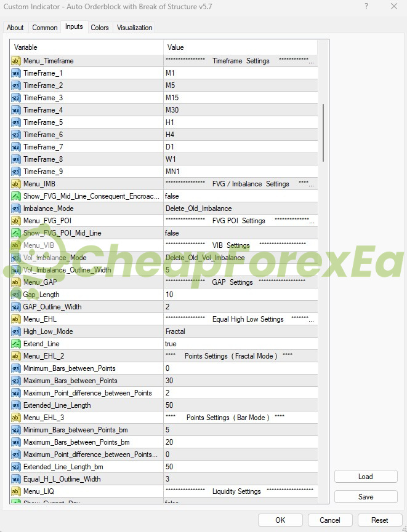Edit the GAP_Outline_Width value 2
The image size is (407, 532).
[241, 307]
